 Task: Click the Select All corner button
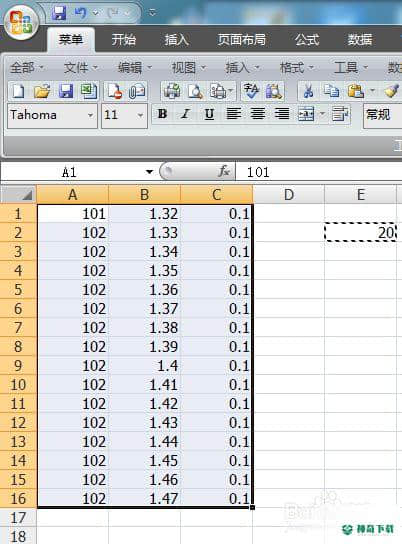[19, 195]
